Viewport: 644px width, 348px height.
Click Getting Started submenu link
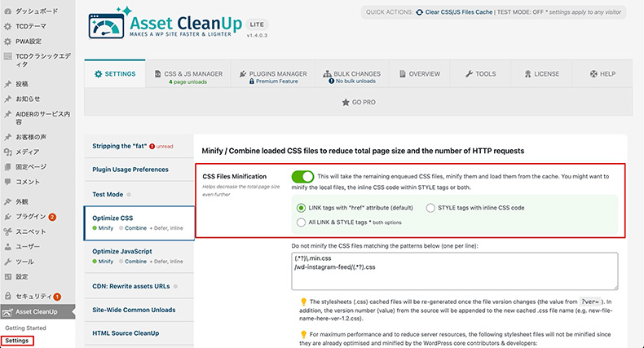pos(25,328)
